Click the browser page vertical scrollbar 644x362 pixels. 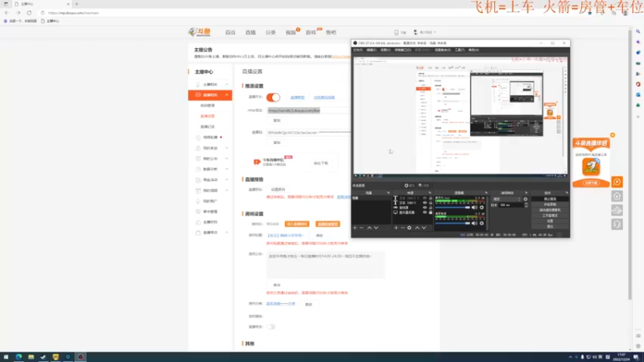[x=630, y=164]
